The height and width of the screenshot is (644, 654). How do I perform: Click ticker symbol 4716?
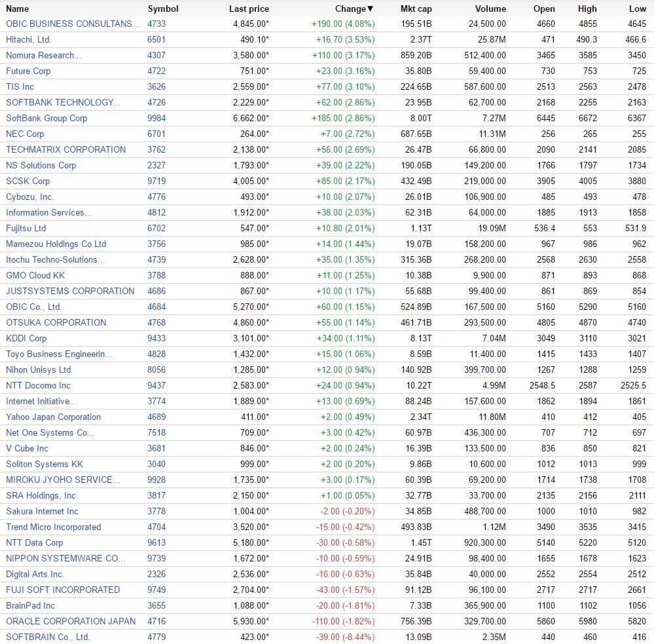click(156, 622)
